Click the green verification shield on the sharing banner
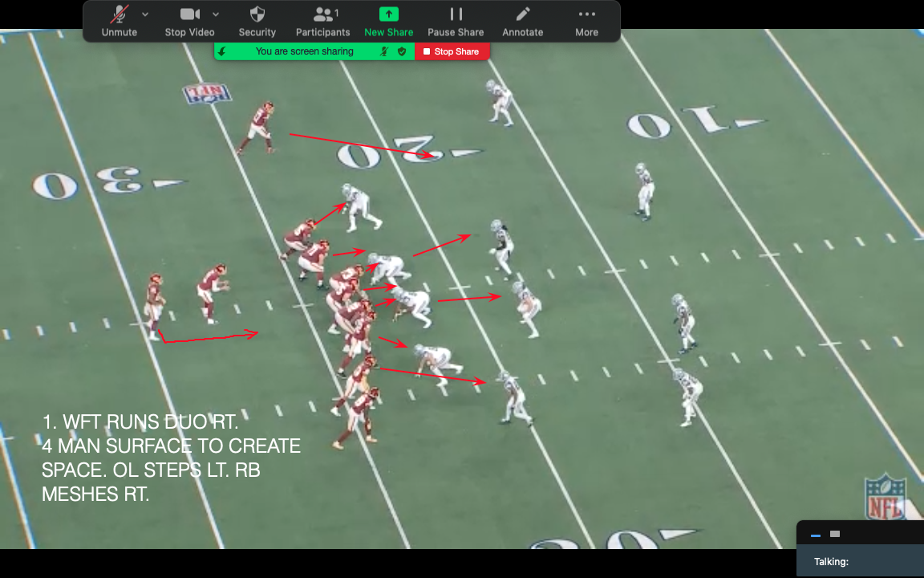The image size is (924, 578). 402,51
